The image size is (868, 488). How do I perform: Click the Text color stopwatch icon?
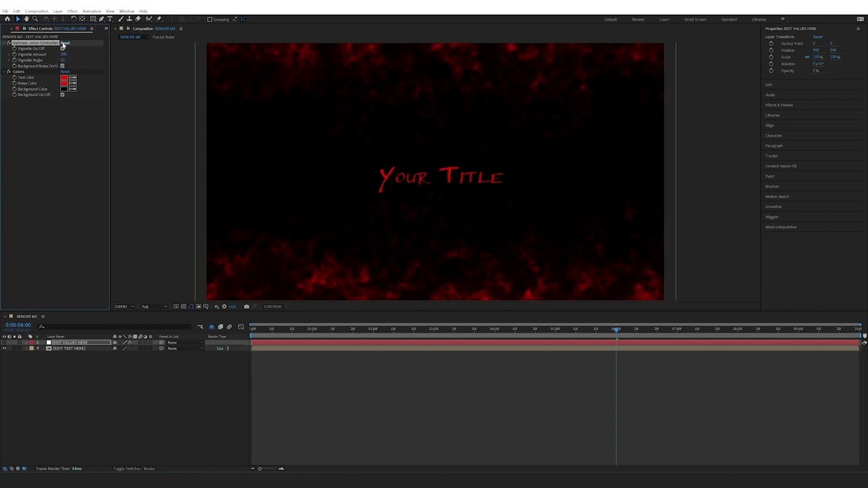[x=14, y=77]
